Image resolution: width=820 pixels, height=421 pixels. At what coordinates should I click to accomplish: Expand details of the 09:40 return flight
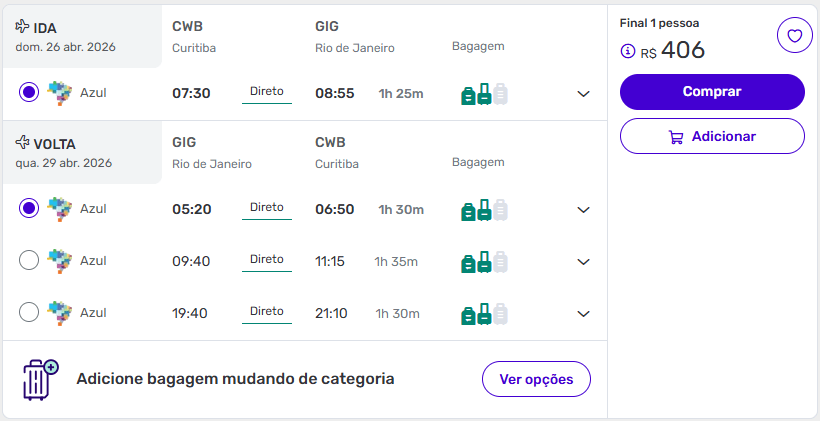584,262
